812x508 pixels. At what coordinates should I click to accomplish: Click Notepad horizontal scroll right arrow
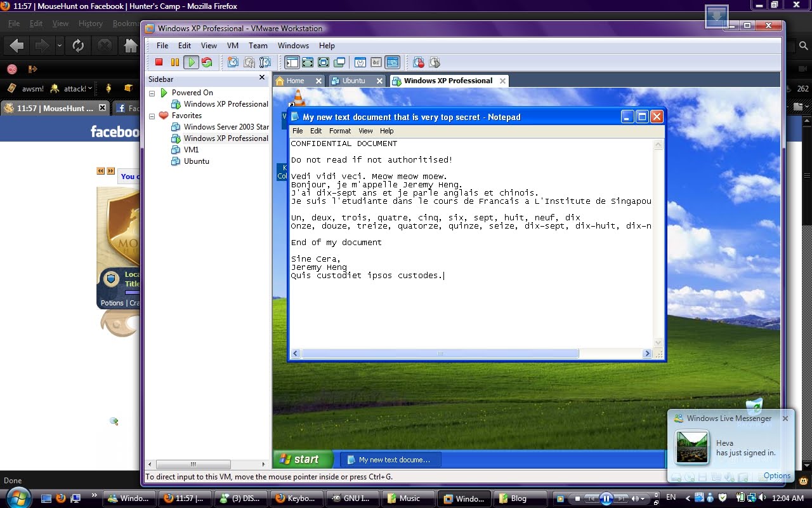647,354
